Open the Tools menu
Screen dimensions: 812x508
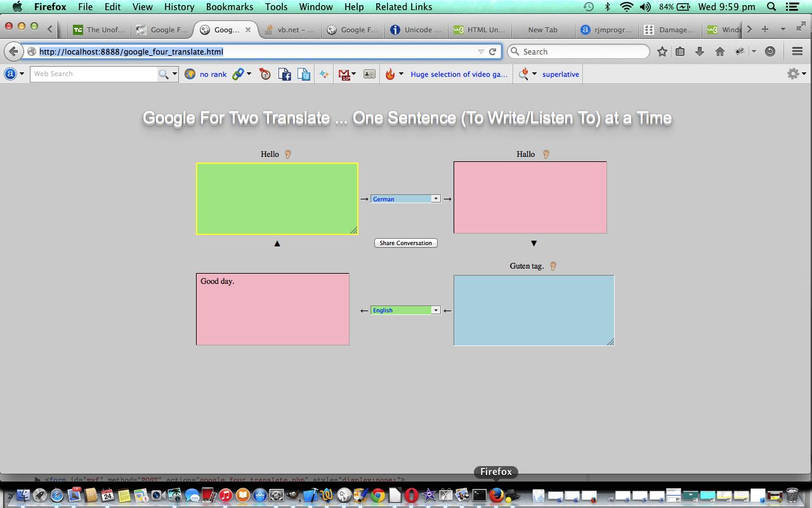(277, 7)
